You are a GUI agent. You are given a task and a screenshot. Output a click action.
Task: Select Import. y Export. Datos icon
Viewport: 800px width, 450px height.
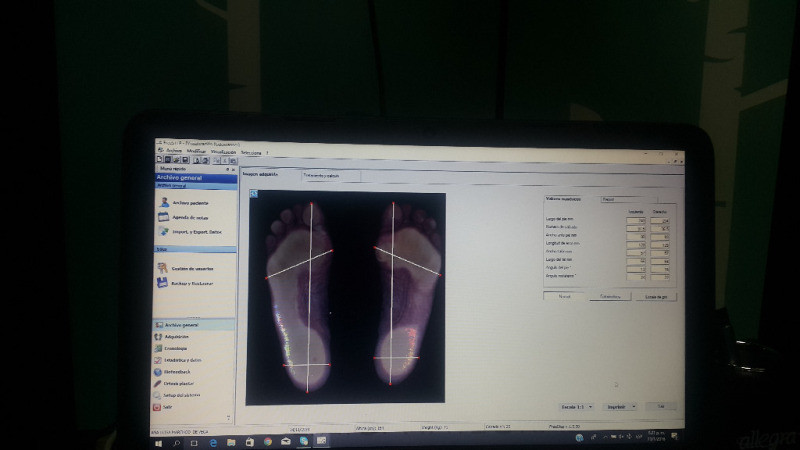(163, 232)
